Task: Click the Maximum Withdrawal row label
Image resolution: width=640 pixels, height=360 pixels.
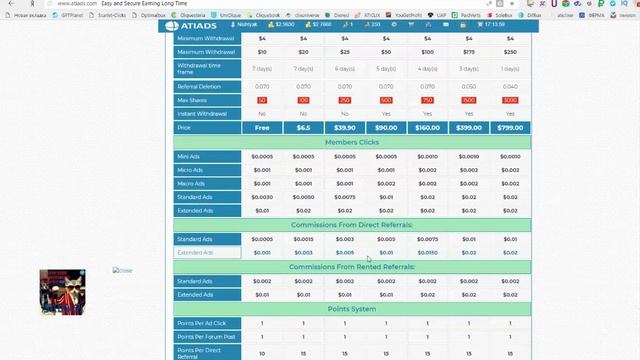Action: [x=207, y=52]
